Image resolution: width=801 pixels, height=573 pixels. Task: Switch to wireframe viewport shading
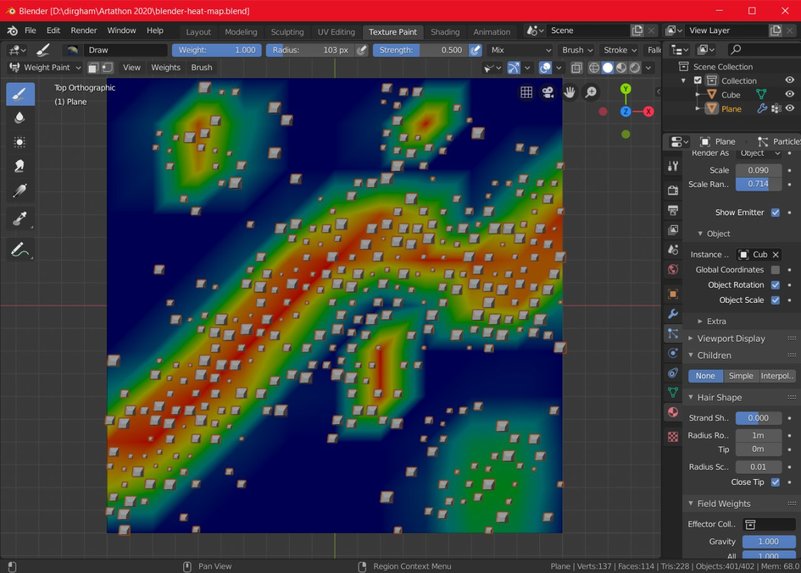pos(594,67)
